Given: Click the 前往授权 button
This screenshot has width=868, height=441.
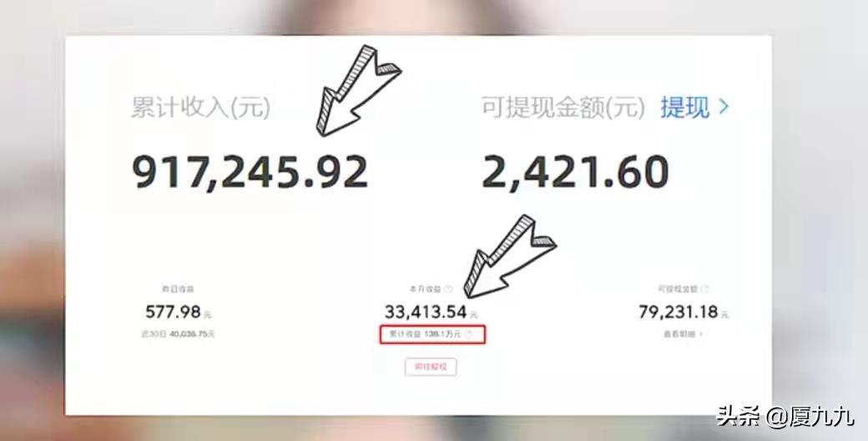Looking at the screenshot, I should 431,367.
